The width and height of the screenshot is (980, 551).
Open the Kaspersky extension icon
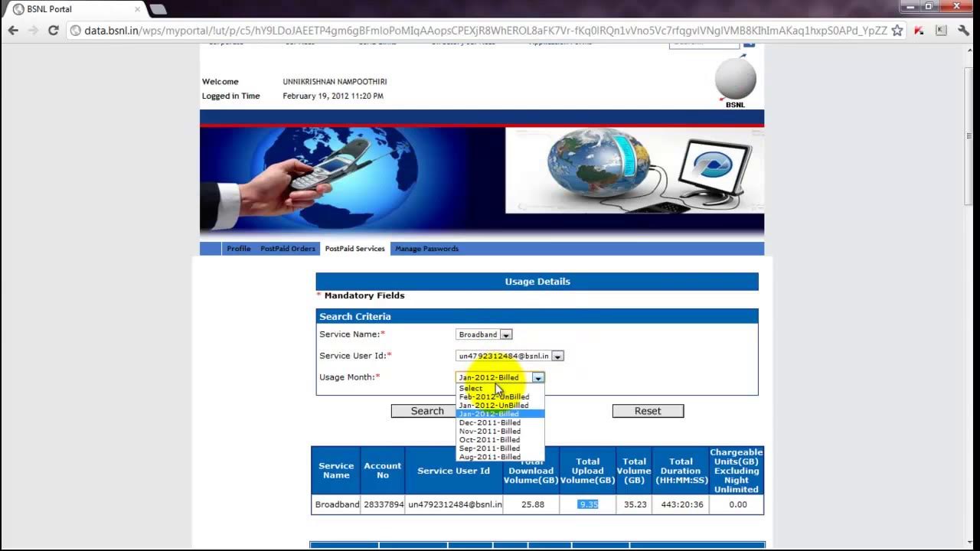(919, 31)
